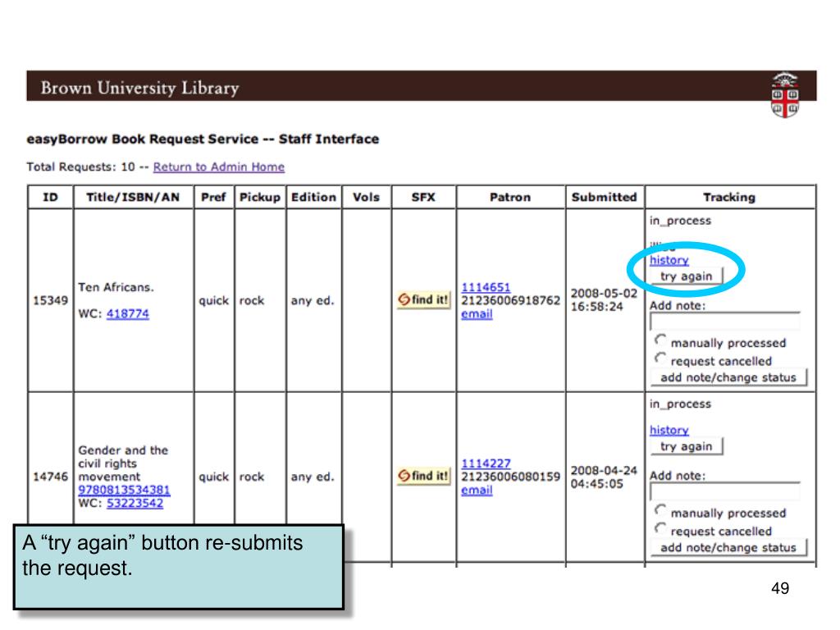Open WorldCat link 53223542
The width and height of the screenshot is (840, 630).
coord(135,503)
